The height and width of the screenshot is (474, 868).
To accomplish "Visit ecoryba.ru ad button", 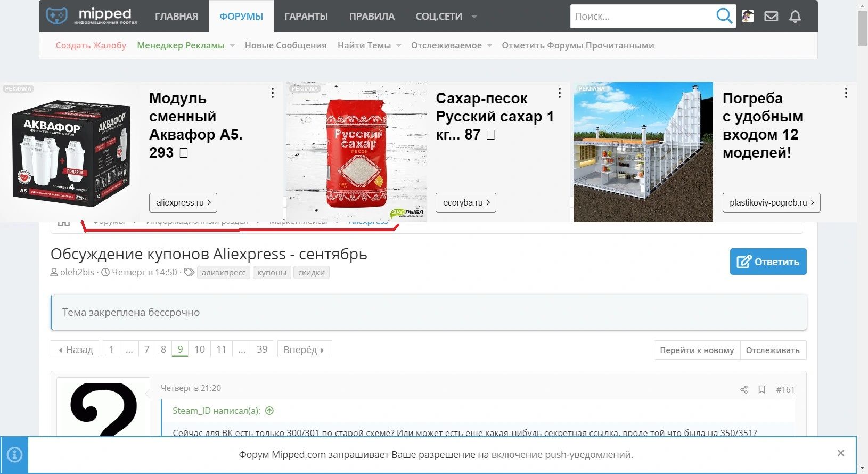I will pos(466,202).
